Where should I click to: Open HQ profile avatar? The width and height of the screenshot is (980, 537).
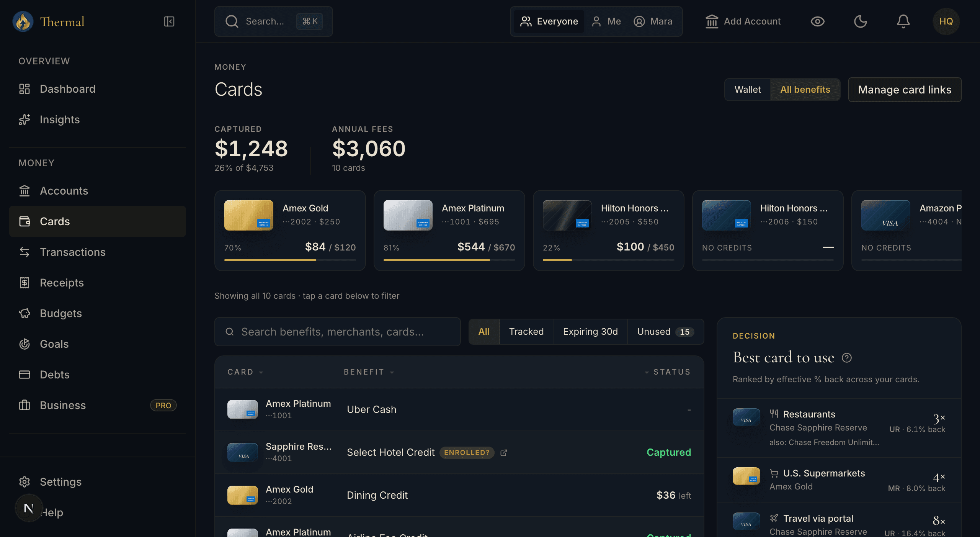946,21
